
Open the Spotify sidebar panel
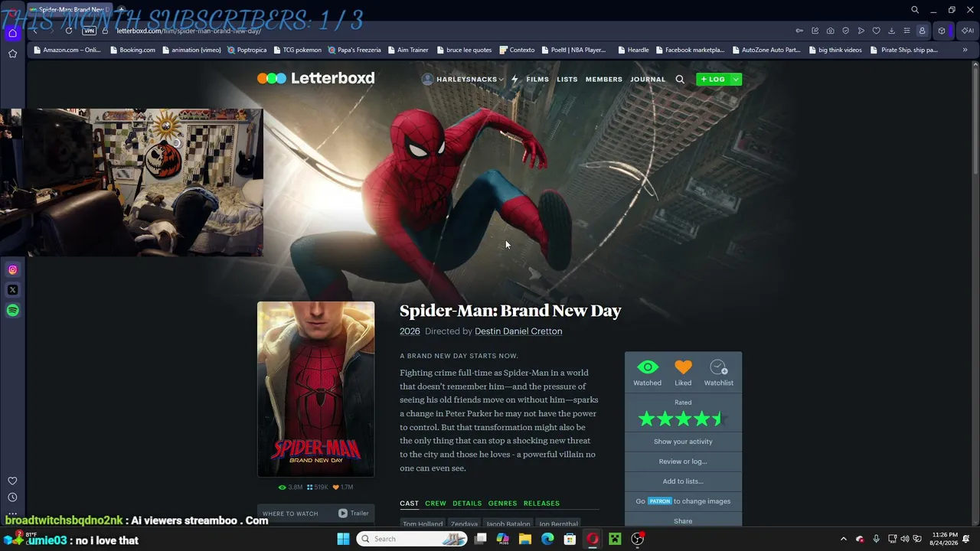(x=12, y=311)
